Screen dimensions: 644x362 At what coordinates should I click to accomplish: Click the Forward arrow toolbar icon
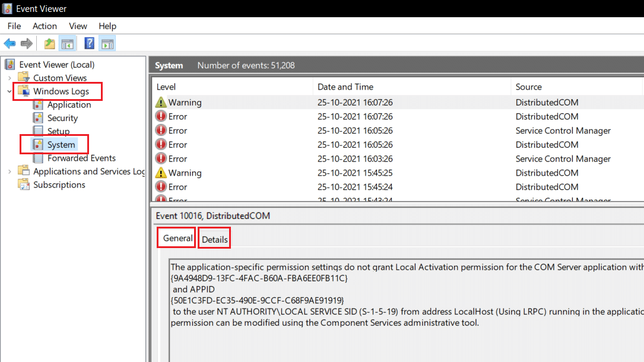pyautogui.click(x=27, y=43)
